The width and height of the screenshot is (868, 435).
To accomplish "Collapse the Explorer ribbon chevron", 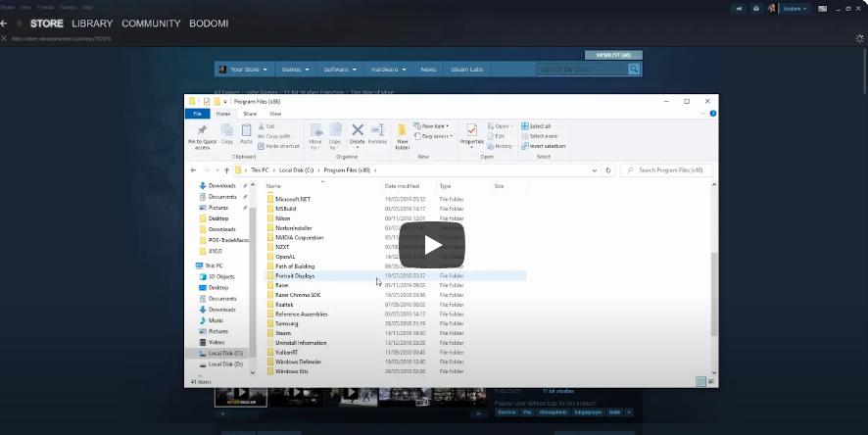I will [x=703, y=114].
